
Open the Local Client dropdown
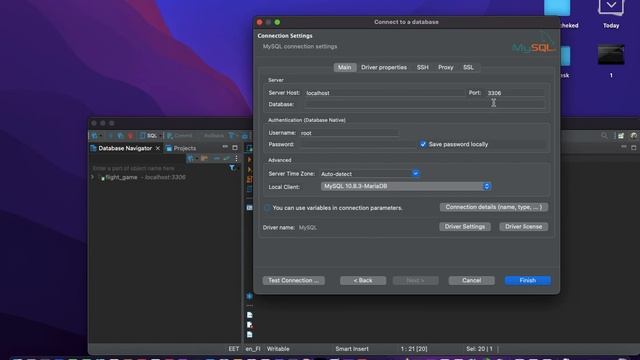406,187
